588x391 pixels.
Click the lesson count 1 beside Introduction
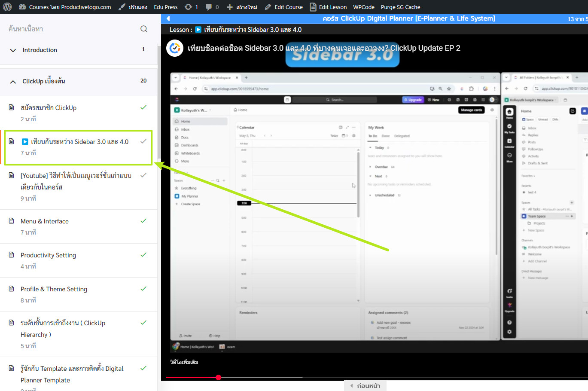pyautogui.click(x=143, y=49)
